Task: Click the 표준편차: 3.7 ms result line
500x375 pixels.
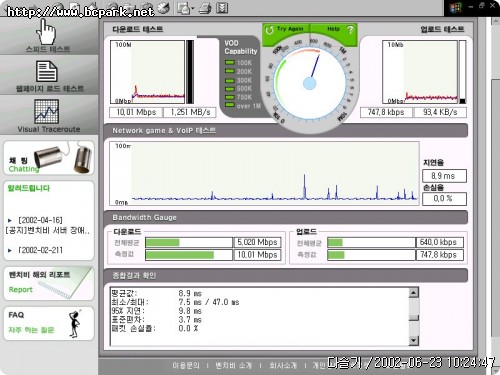Action: pyautogui.click(x=157, y=319)
